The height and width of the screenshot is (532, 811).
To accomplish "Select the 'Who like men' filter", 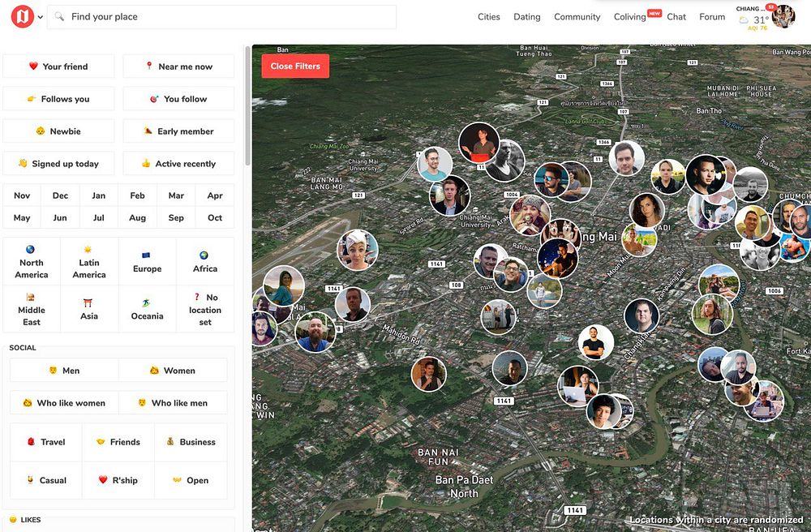I will tap(173, 403).
